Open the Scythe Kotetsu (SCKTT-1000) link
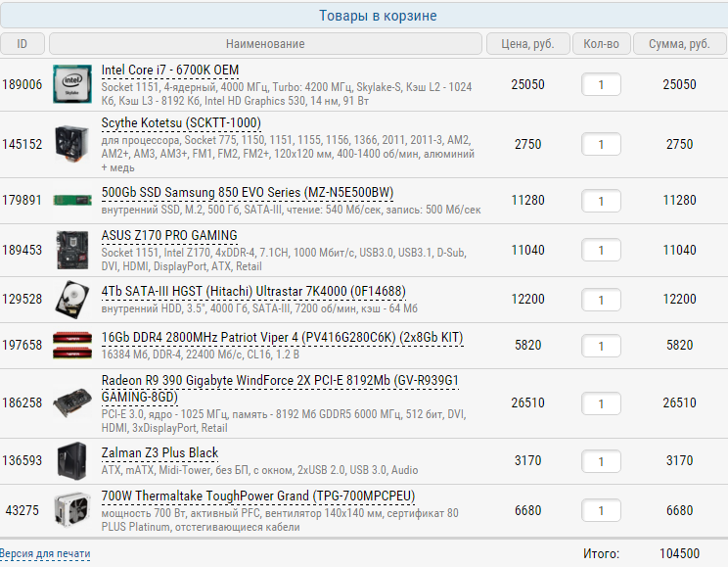 (181, 123)
